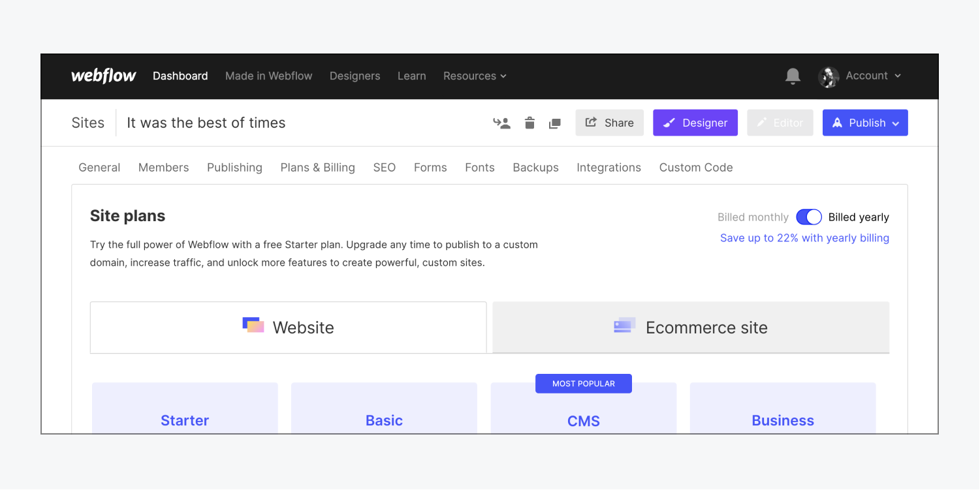Open the Custom Code tab
The width and height of the screenshot is (980, 490).
(x=696, y=168)
